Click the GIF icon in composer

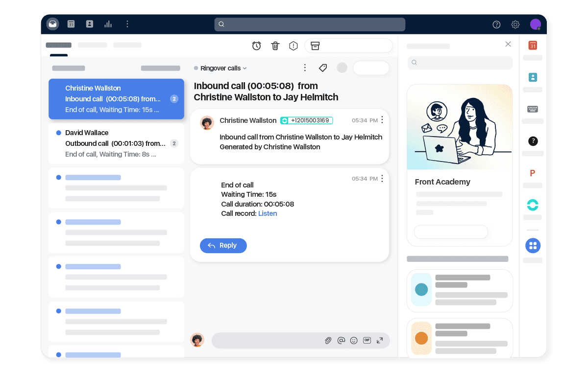(367, 340)
